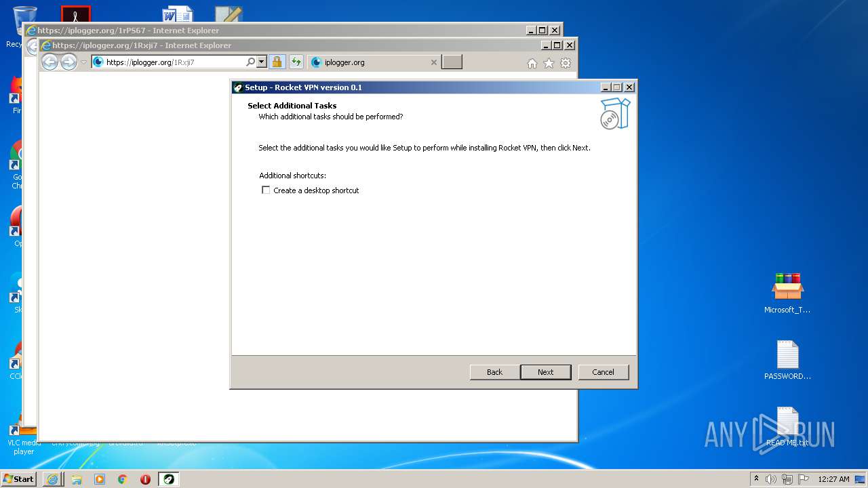868x488 pixels.
Task: Open Internet Explorer tools gear
Action: [x=566, y=63]
